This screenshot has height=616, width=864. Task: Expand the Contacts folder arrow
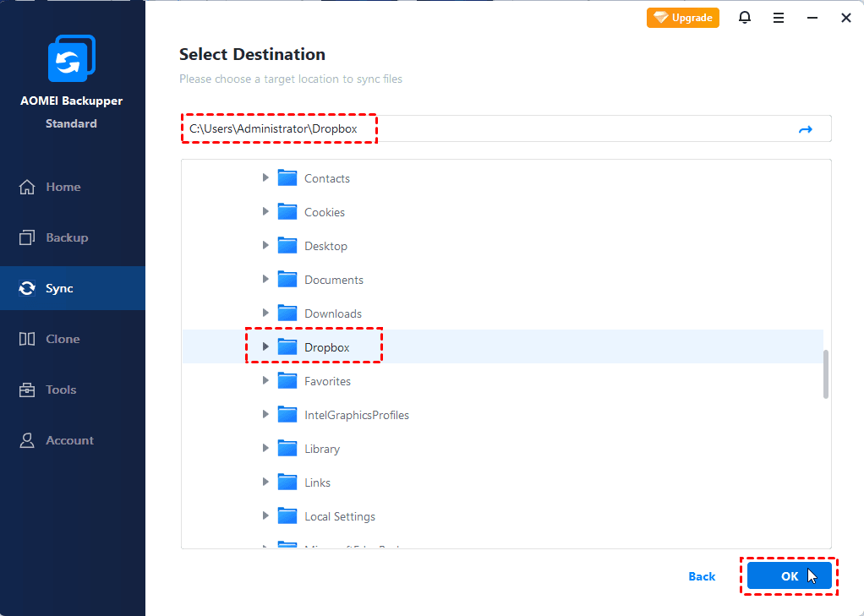point(265,178)
